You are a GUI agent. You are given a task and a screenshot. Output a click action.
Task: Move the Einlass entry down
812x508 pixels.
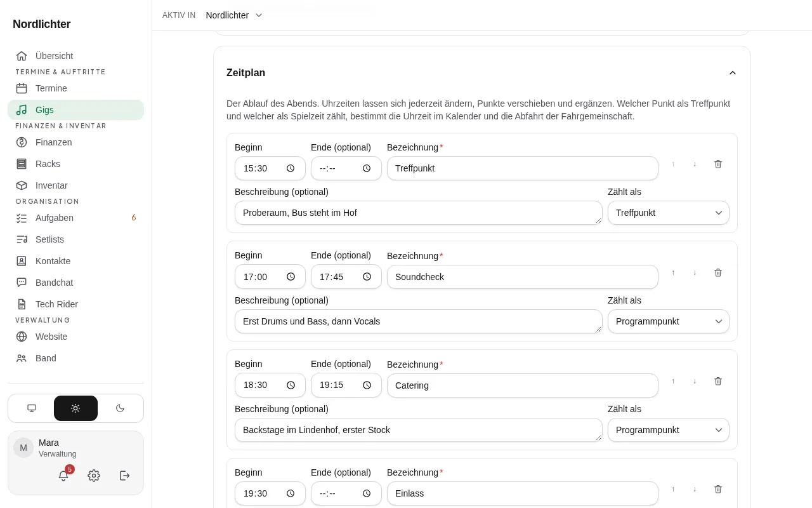[x=695, y=489]
